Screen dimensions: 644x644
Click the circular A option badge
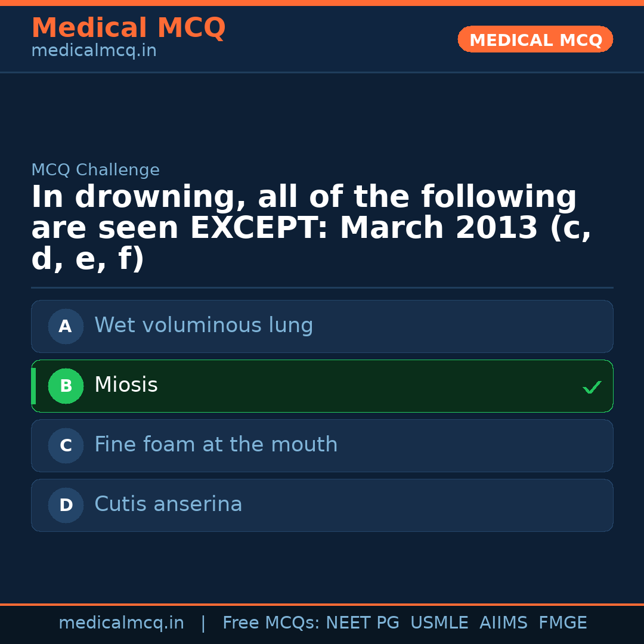pyautogui.click(x=66, y=326)
